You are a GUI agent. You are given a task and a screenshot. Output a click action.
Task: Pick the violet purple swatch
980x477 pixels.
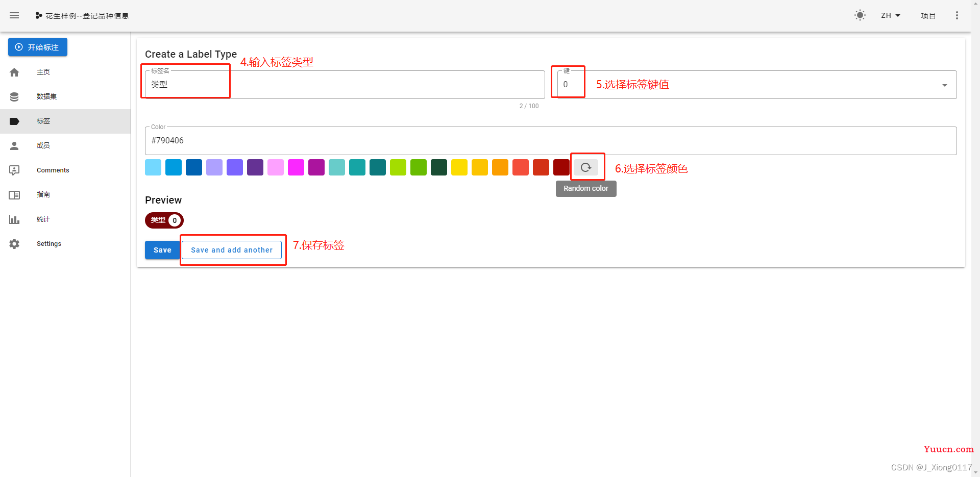[235, 167]
